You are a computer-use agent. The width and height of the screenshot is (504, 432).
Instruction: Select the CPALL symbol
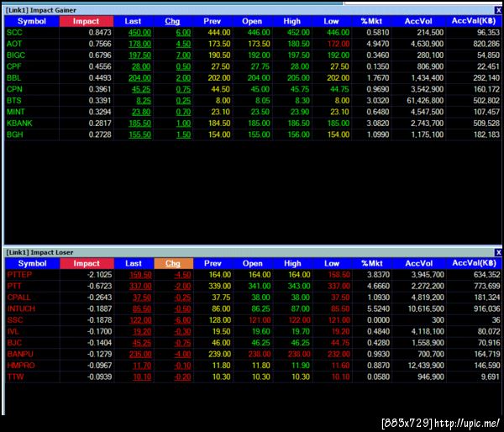coord(19,298)
